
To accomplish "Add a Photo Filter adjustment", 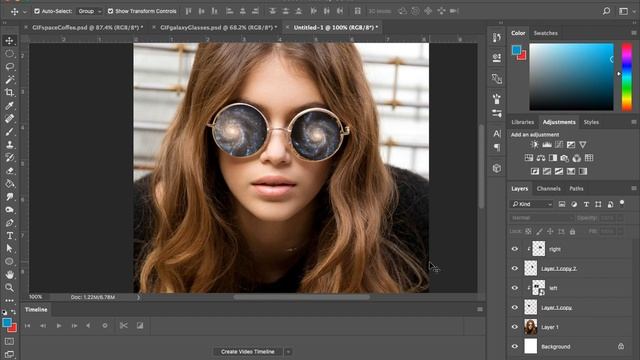I will pyautogui.click(x=564, y=158).
